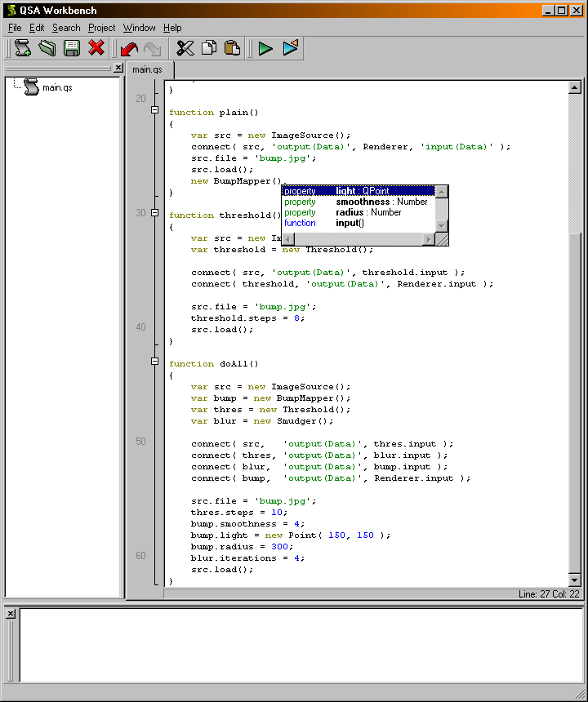This screenshot has height=702, width=588.
Task: Click the main toolbar drag handle
Action: point(7,48)
